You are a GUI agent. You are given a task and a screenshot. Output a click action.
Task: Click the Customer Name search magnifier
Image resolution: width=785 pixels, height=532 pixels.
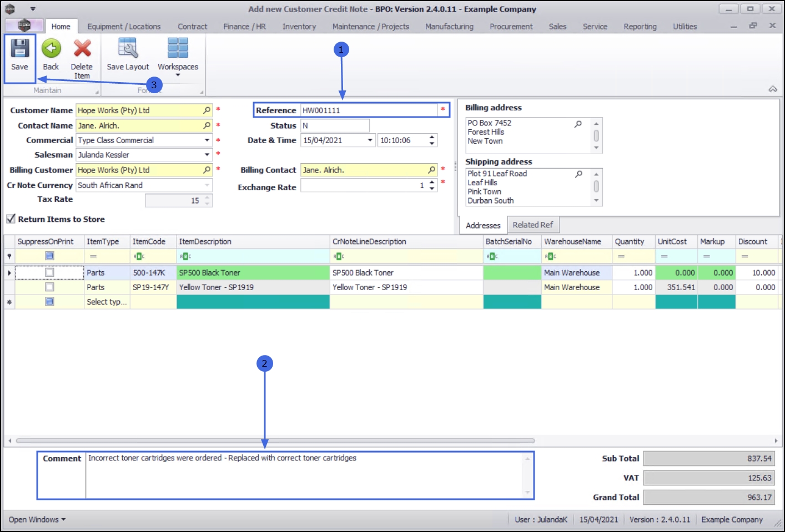[x=207, y=110]
